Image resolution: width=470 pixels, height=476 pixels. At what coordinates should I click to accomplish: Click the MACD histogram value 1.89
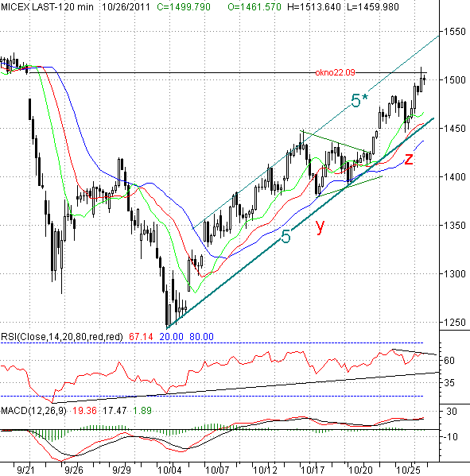(142, 411)
